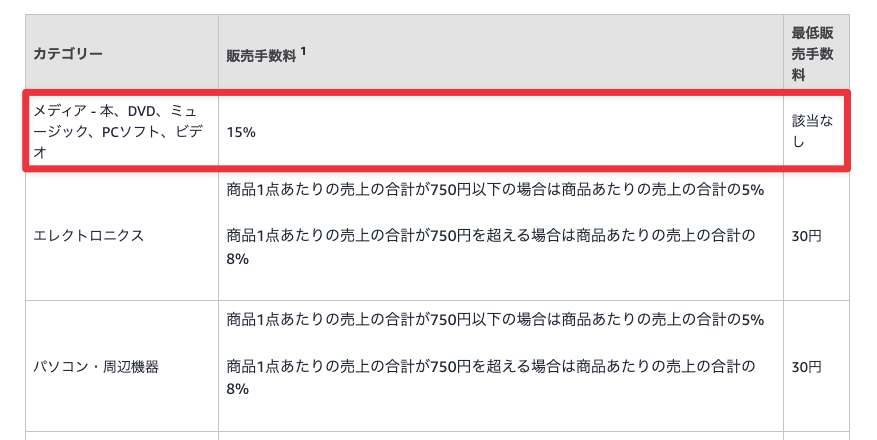Select the パソコン・周辺機器 category cell

click(x=96, y=366)
